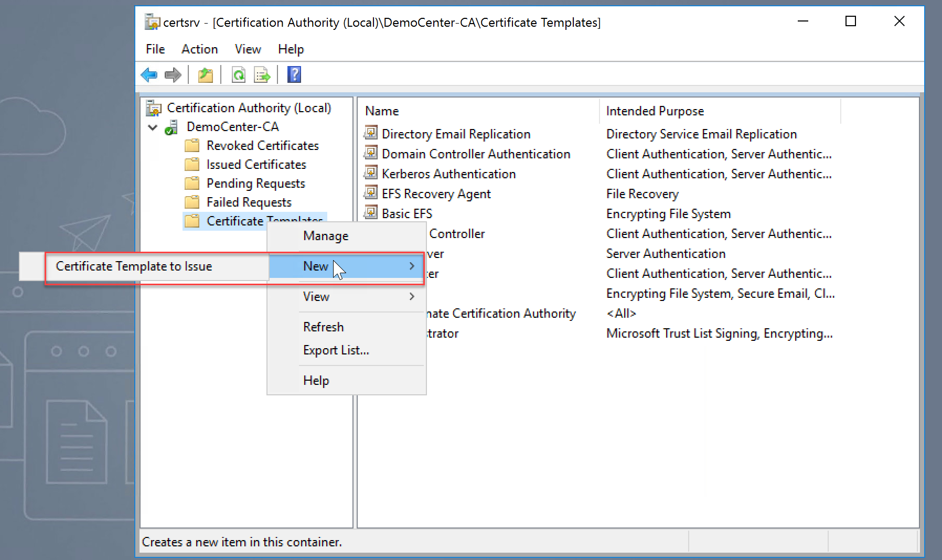Select Manage from the context menu

[325, 236]
